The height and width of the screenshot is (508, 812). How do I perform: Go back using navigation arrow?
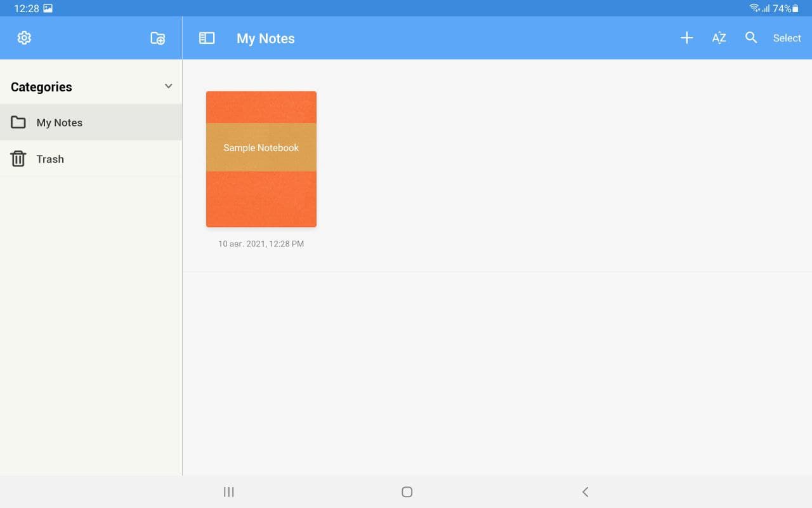pos(585,491)
